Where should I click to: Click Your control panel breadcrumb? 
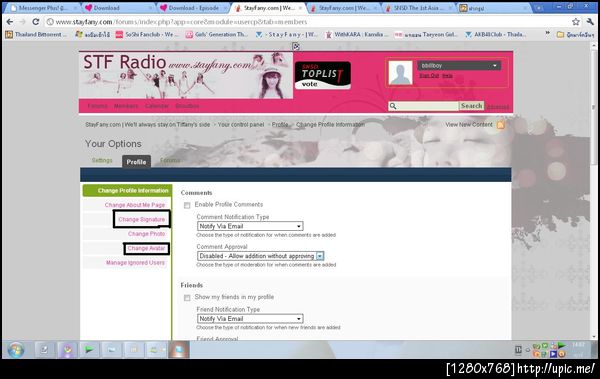coord(241,125)
